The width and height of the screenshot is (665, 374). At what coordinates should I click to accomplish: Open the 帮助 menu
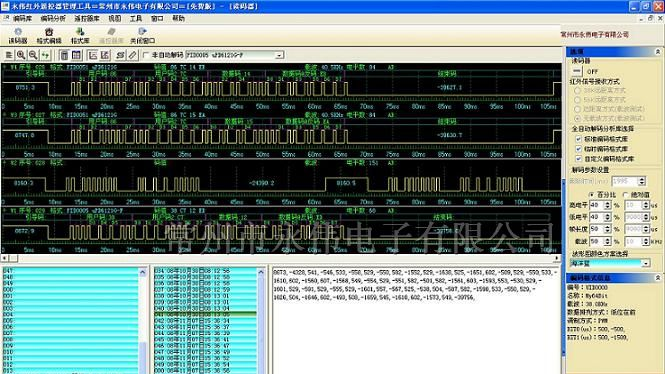178,18
